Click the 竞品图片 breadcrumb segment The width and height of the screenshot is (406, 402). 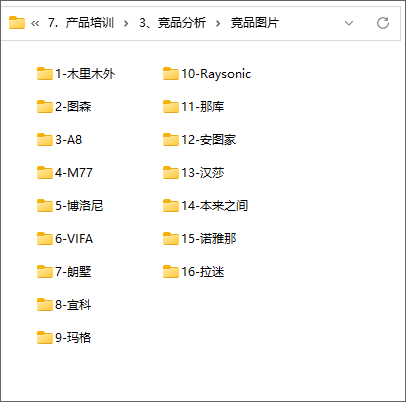pyautogui.click(x=255, y=23)
